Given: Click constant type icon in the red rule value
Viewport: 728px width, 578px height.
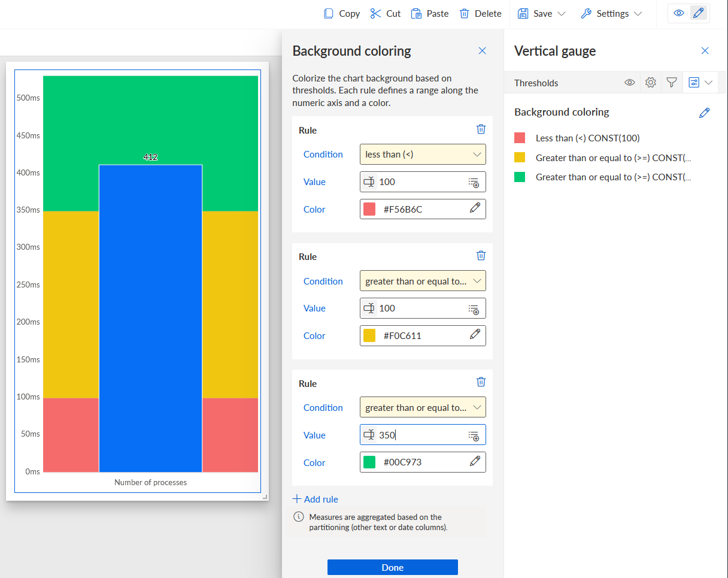Looking at the screenshot, I should point(369,181).
